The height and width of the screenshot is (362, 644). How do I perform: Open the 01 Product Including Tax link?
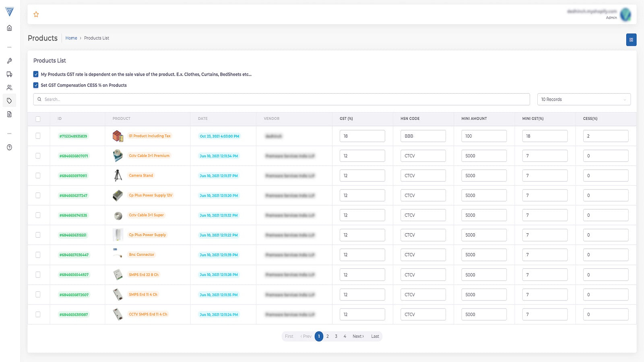tap(150, 136)
